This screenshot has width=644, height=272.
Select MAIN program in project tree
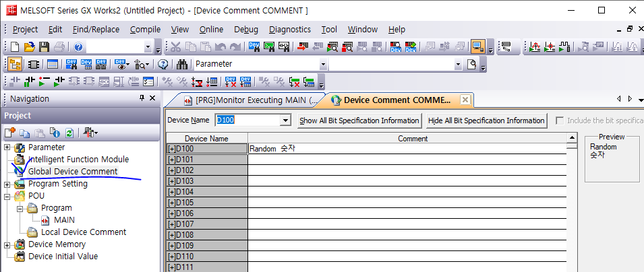tap(65, 220)
